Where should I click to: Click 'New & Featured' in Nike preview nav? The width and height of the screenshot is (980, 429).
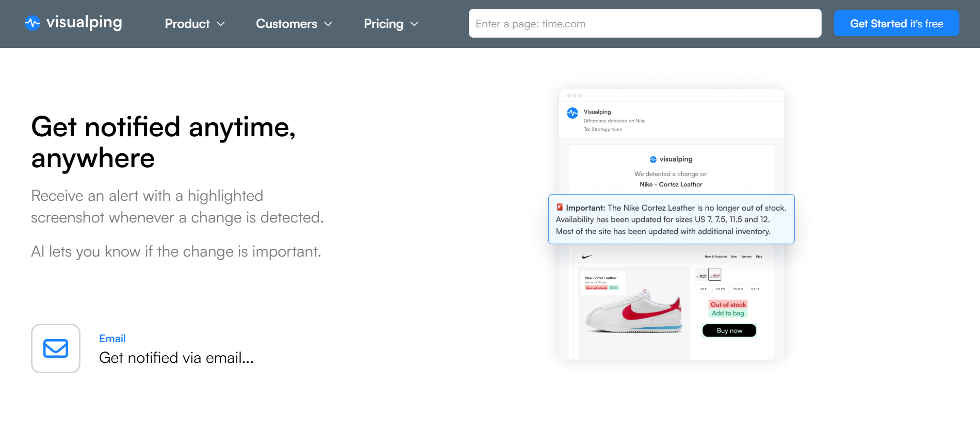click(715, 257)
